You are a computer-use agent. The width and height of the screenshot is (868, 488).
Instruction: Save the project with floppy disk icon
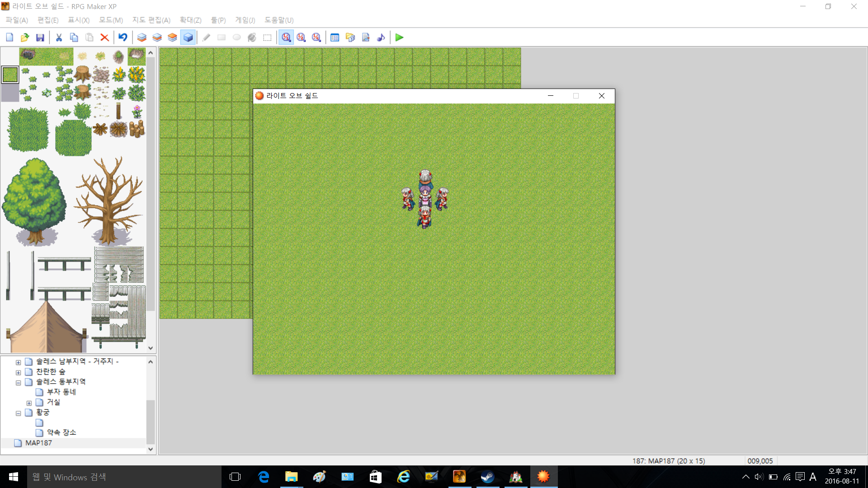pos(40,38)
